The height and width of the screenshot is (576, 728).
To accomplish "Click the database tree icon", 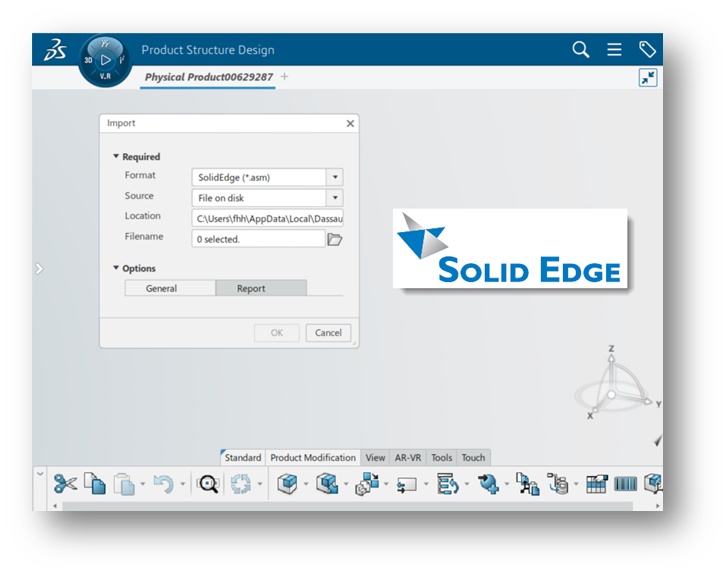I will (558, 484).
